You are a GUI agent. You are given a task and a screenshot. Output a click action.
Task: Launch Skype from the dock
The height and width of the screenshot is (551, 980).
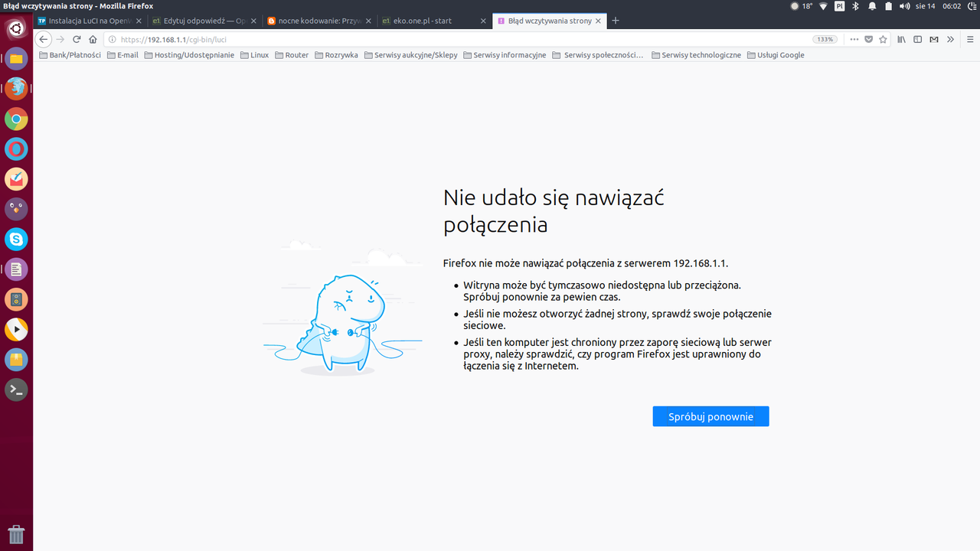pyautogui.click(x=16, y=239)
